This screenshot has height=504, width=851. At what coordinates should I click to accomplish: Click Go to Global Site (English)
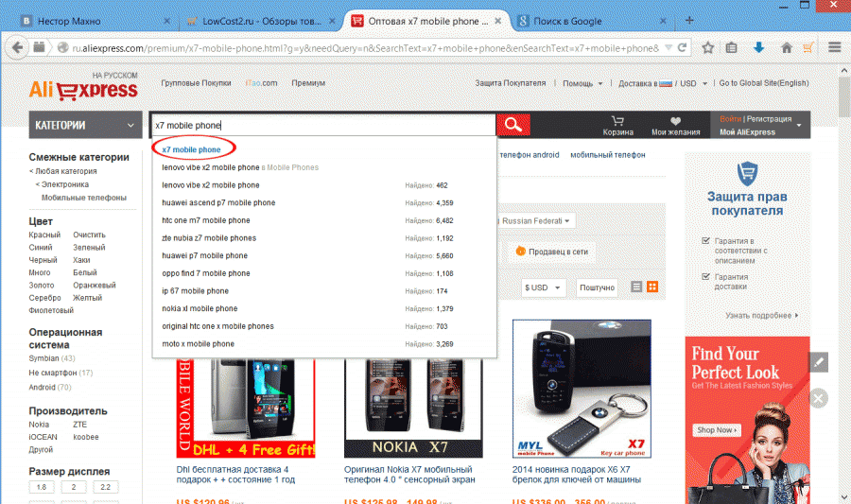(764, 83)
